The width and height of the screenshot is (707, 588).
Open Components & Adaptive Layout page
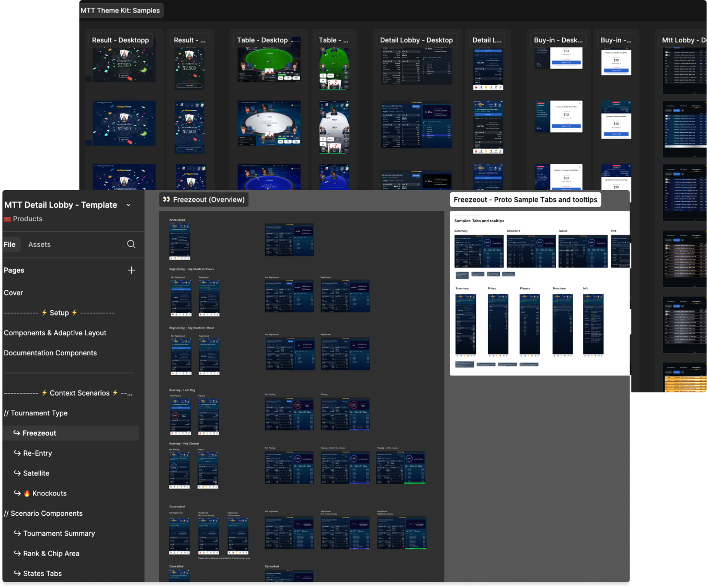pyautogui.click(x=55, y=333)
